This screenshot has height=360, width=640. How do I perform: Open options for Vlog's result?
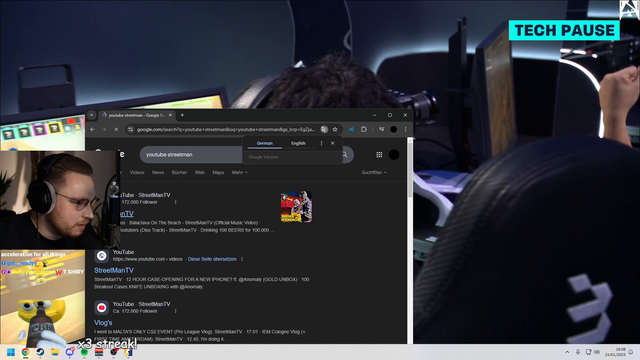tap(176, 311)
